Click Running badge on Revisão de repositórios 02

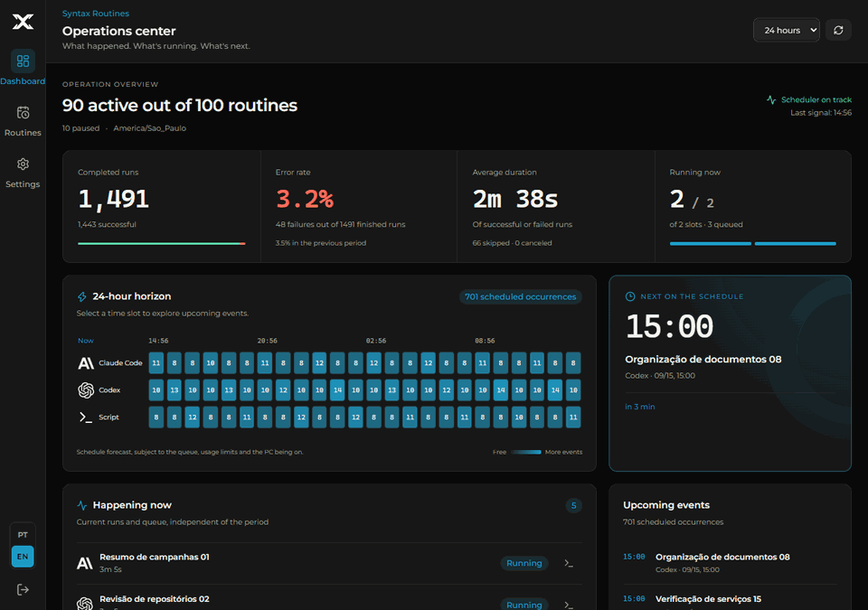524,605
